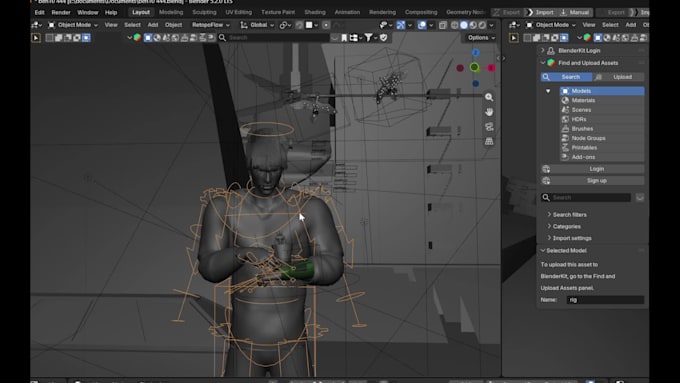
Task: Click the Import button in top bar
Action: click(x=541, y=12)
